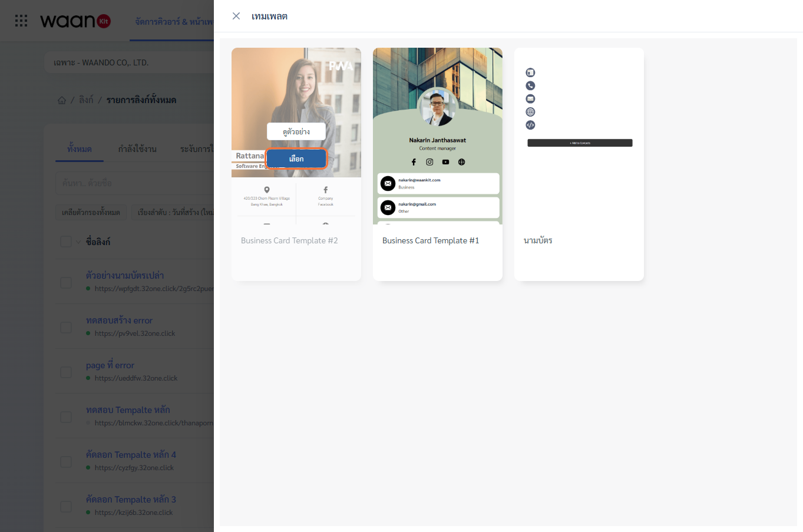This screenshot has width=803, height=532.
Task: Go to home via the breadcrumb house icon
Action: 62,100
